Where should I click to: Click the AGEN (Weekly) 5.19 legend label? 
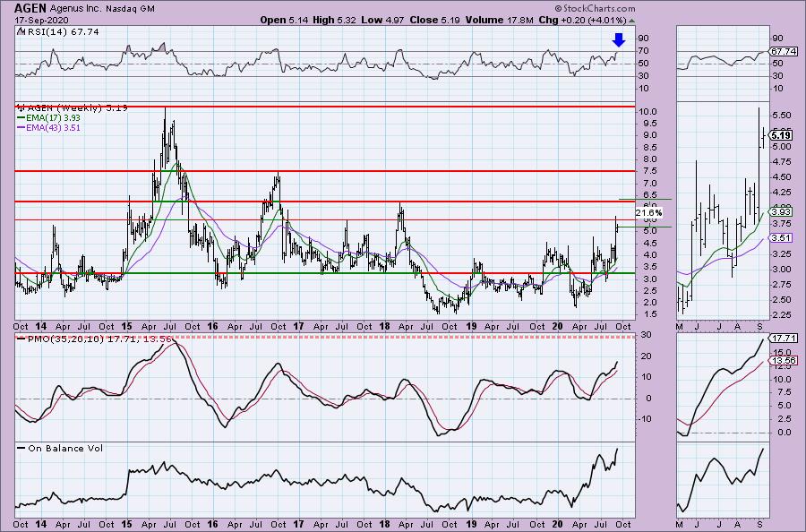(73, 108)
